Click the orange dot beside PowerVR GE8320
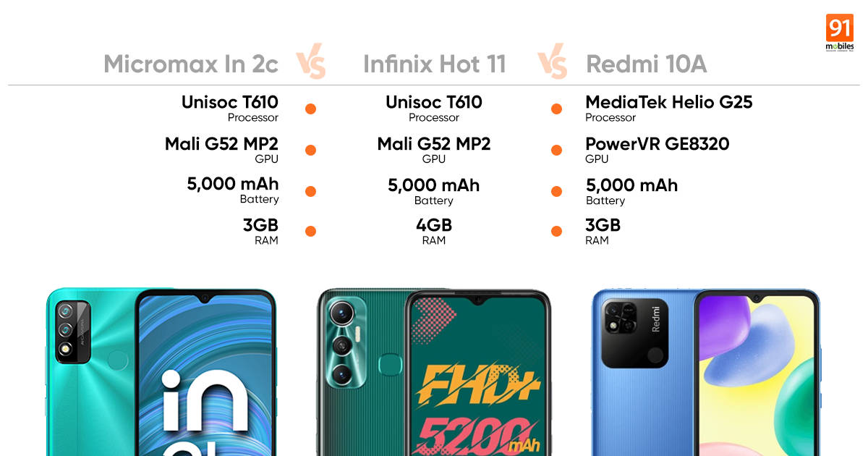868x456 pixels. pyautogui.click(x=556, y=151)
